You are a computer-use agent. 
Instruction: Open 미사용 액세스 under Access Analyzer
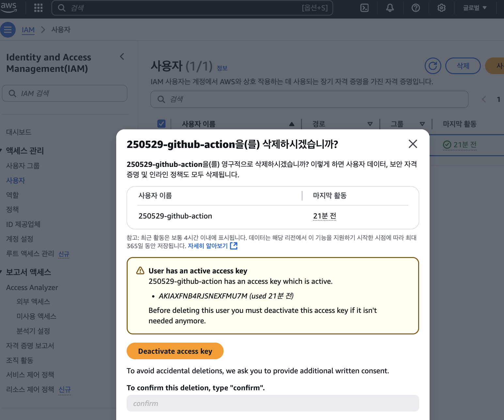(x=37, y=316)
